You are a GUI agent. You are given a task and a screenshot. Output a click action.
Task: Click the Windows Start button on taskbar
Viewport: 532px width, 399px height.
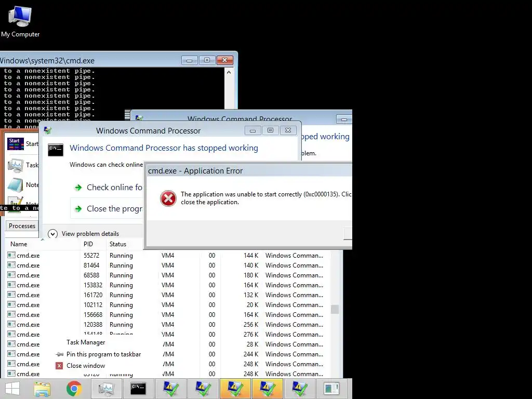[12, 389]
